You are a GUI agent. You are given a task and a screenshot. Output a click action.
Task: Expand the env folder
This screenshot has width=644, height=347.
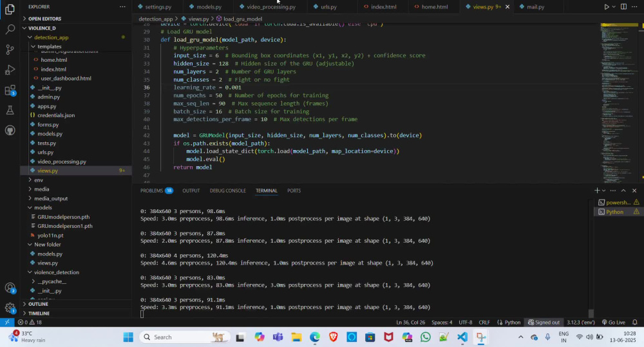[x=39, y=180]
